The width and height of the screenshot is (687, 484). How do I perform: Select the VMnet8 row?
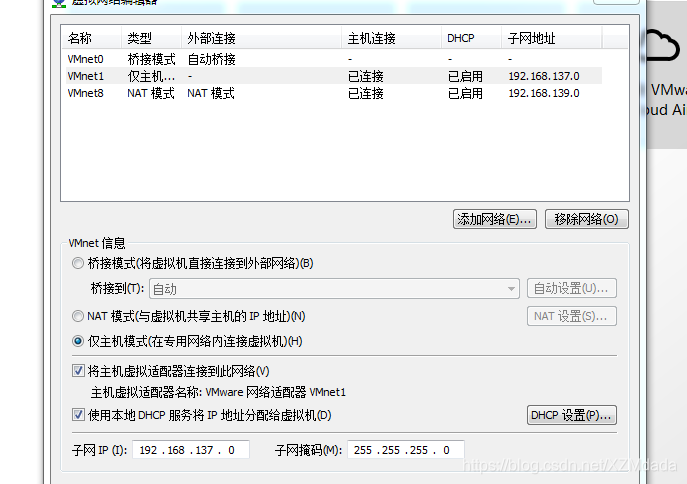tap(334, 93)
